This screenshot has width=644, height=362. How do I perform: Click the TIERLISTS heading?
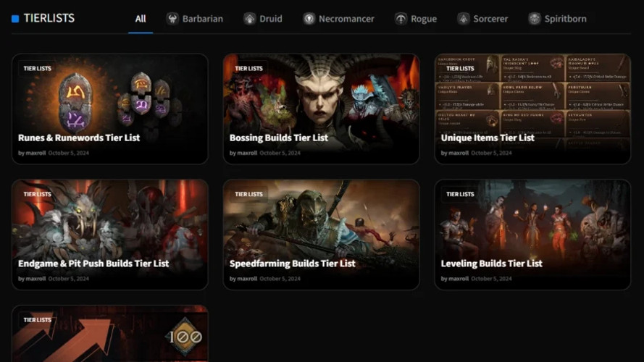click(x=49, y=18)
